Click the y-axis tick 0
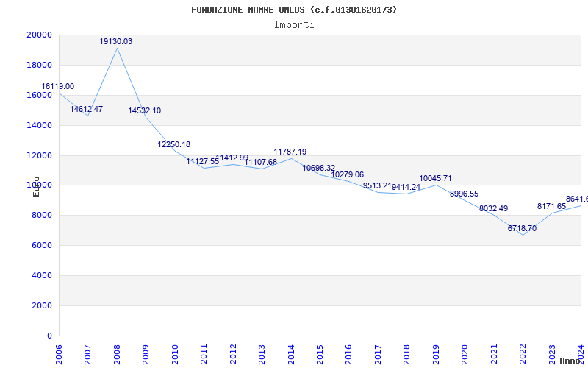Viewport: 588px width, 368px height. pos(49,336)
